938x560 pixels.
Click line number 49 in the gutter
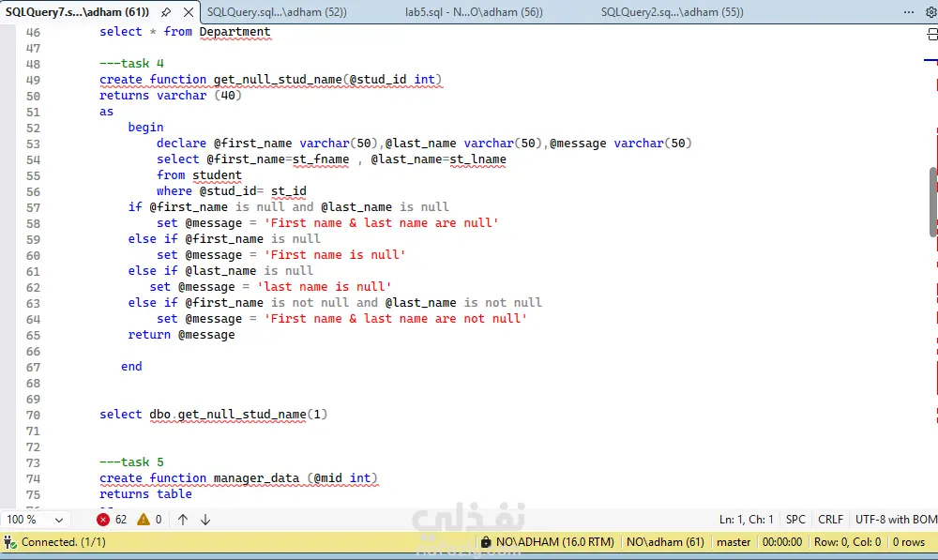click(33, 80)
